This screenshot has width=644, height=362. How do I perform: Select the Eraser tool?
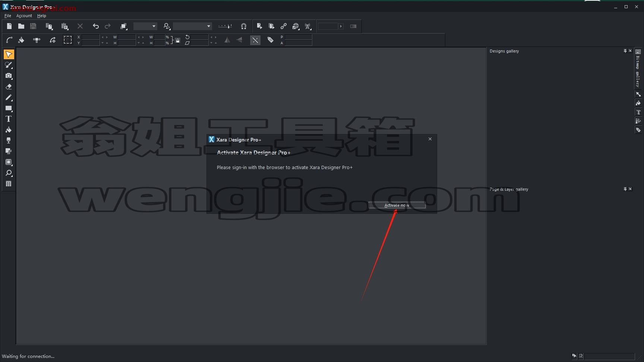point(9,87)
